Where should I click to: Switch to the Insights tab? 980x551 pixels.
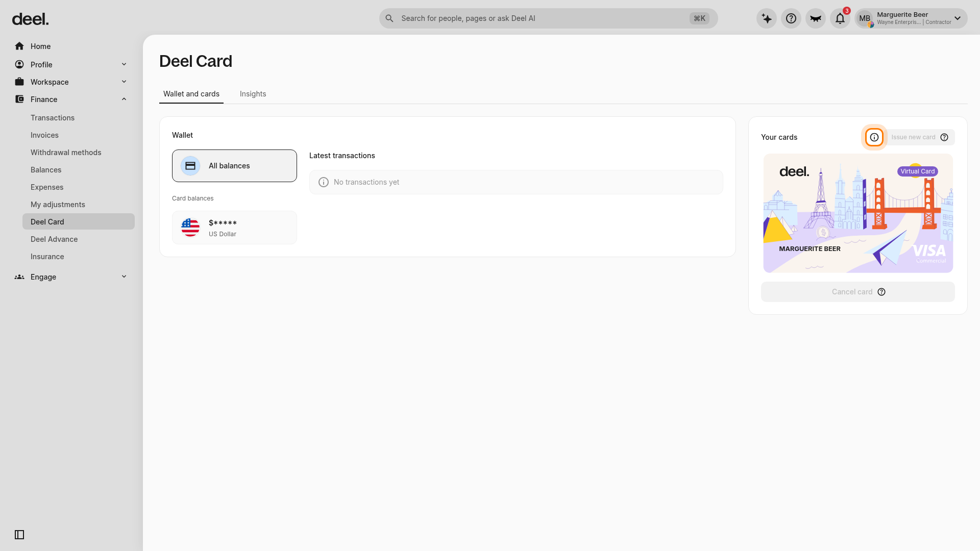click(253, 94)
